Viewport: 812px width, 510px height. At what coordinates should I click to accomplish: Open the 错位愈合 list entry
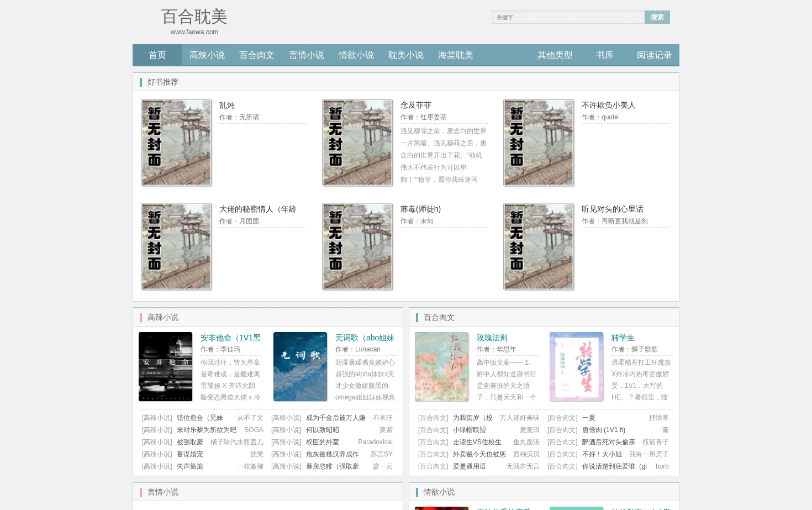pos(200,418)
